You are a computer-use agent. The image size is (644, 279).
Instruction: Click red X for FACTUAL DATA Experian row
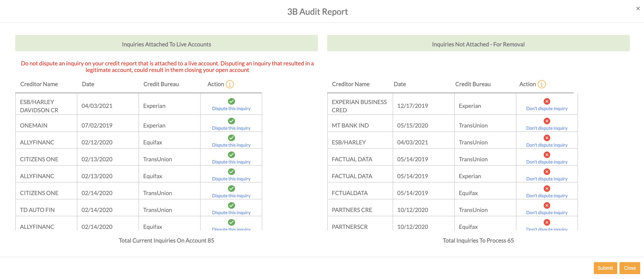(x=547, y=172)
